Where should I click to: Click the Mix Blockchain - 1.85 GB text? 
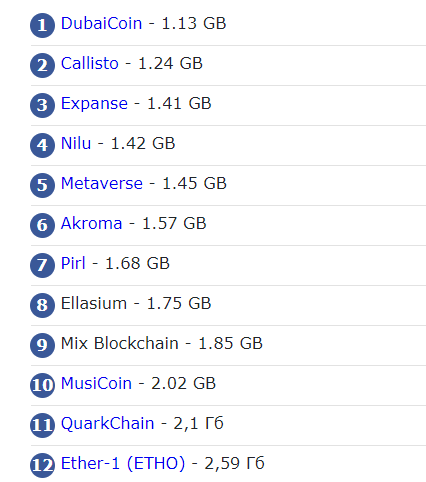tap(162, 343)
